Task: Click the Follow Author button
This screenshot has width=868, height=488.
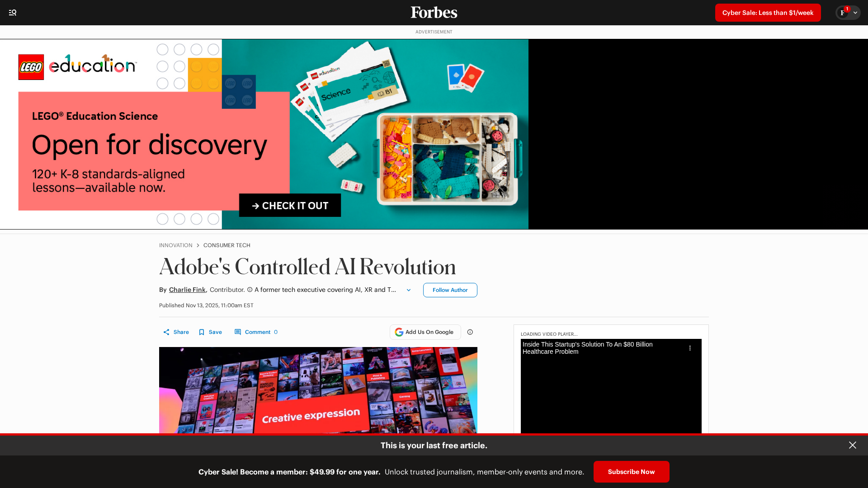Action: (450, 290)
